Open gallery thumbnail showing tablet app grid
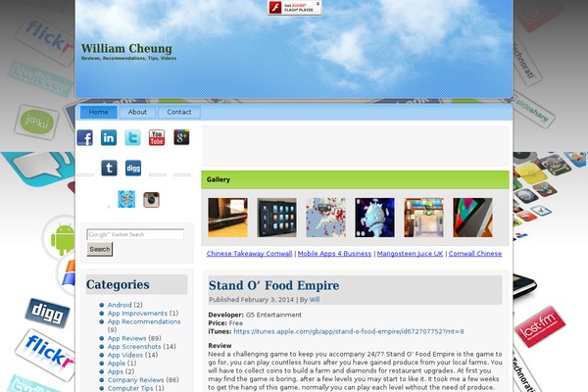 click(276, 218)
